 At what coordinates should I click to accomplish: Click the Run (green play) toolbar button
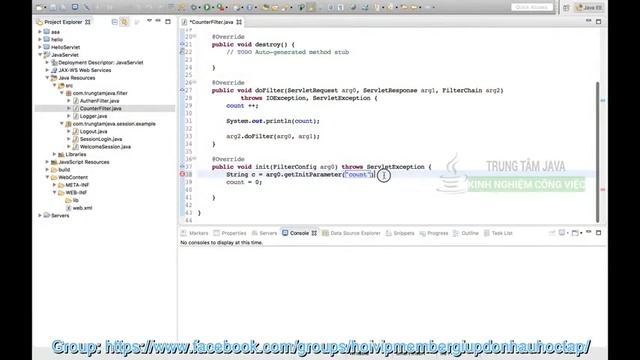pyautogui.click(x=207, y=7)
